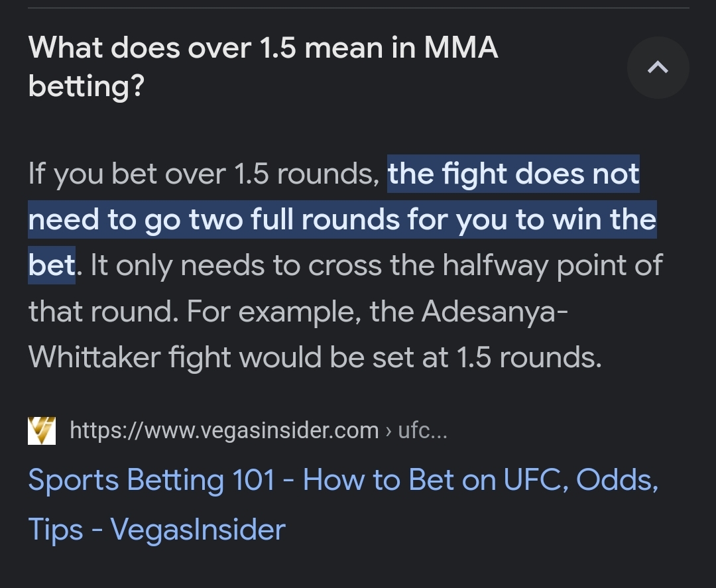
Task: Collapse the answer with the up chevron
Action: [x=658, y=68]
